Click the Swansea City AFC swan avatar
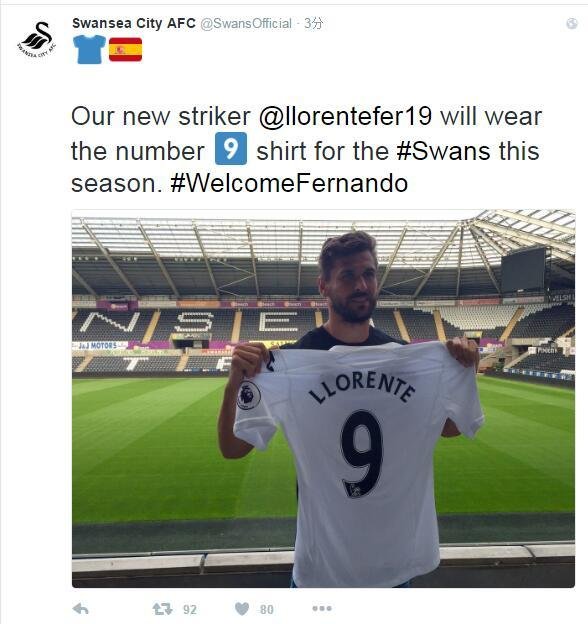 [x=37, y=40]
